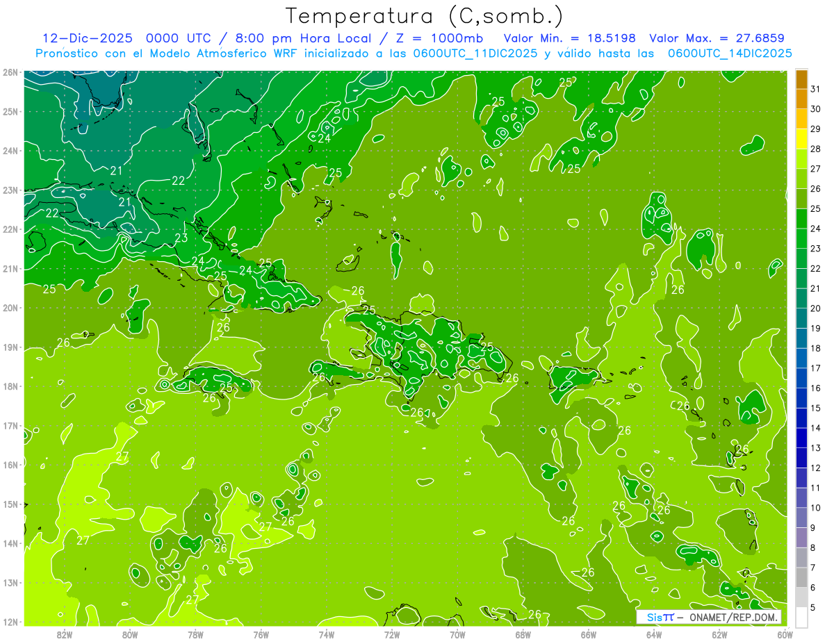Click the "60W" longitude axis label
Image resolution: width=834 pixels, height=644 pixels.
(x=785, y=634)
